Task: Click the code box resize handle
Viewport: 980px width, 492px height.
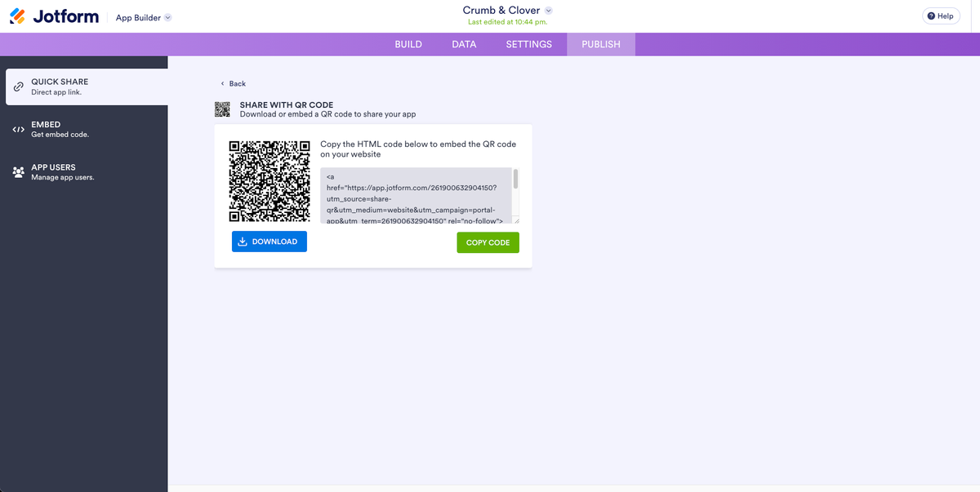Action: click(516, 220)
